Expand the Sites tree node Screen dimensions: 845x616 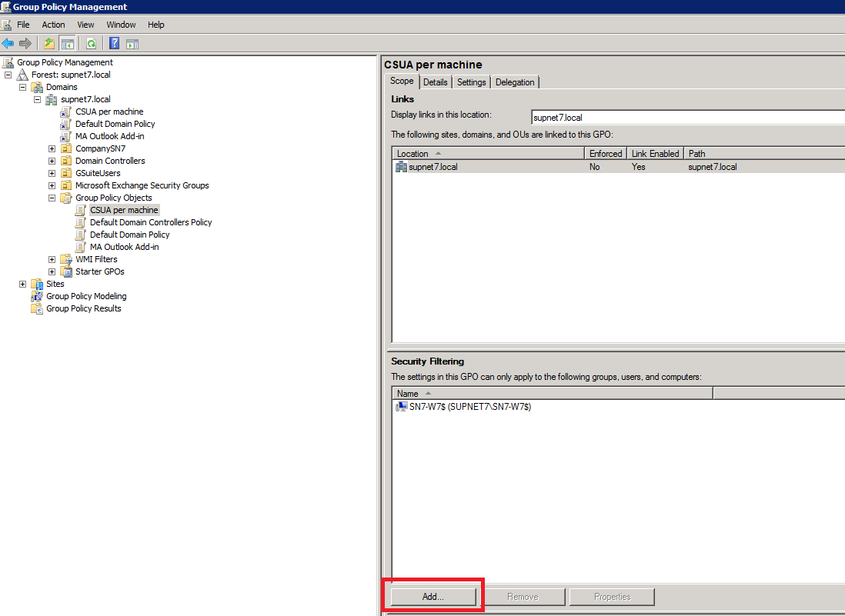point(22,284)
